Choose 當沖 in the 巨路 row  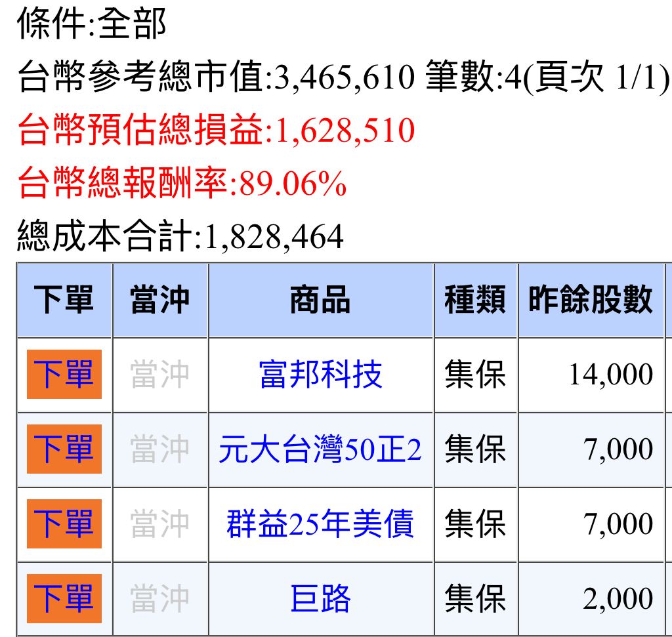[159, 599]
